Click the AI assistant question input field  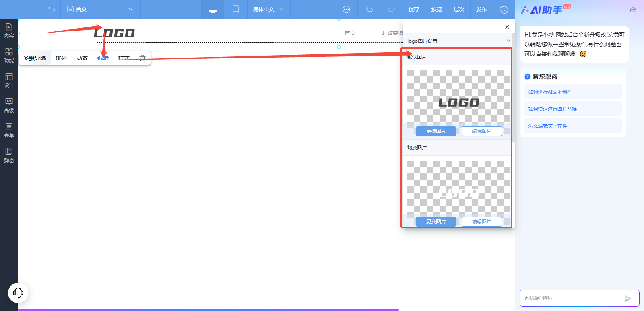(572, 298)
